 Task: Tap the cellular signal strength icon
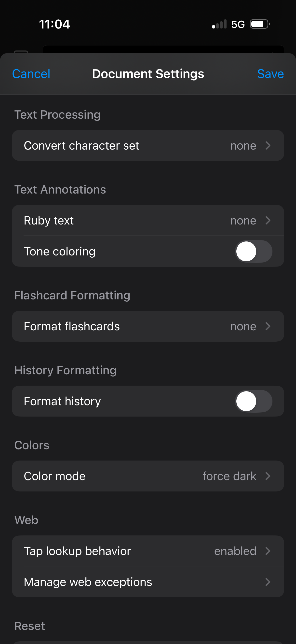(219, 24)
